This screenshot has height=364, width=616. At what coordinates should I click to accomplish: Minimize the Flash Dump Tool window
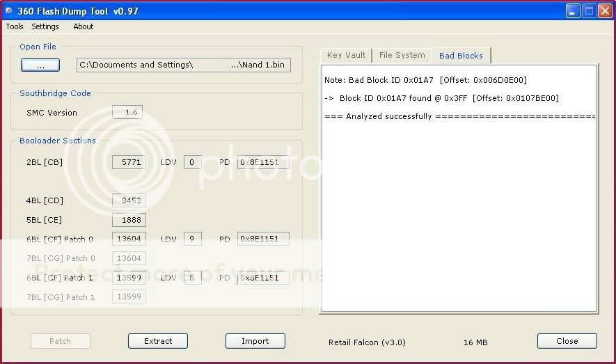pyautogui.click(x=572, y=10)
